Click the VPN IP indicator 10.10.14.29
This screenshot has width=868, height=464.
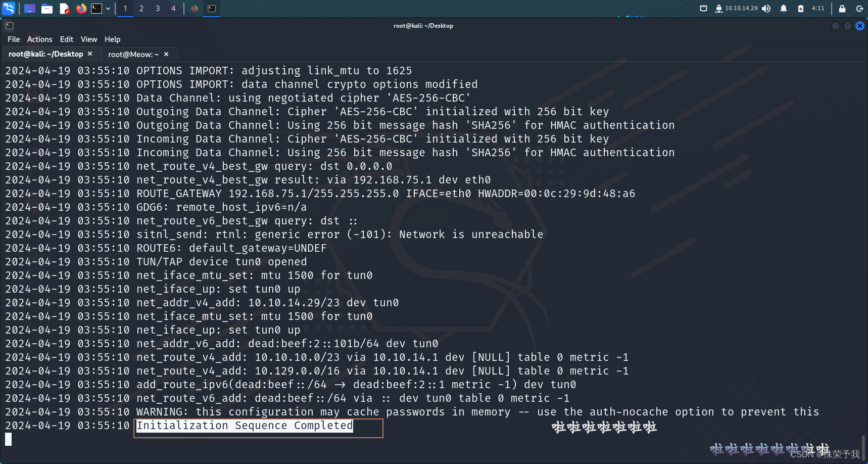(736, 9)
